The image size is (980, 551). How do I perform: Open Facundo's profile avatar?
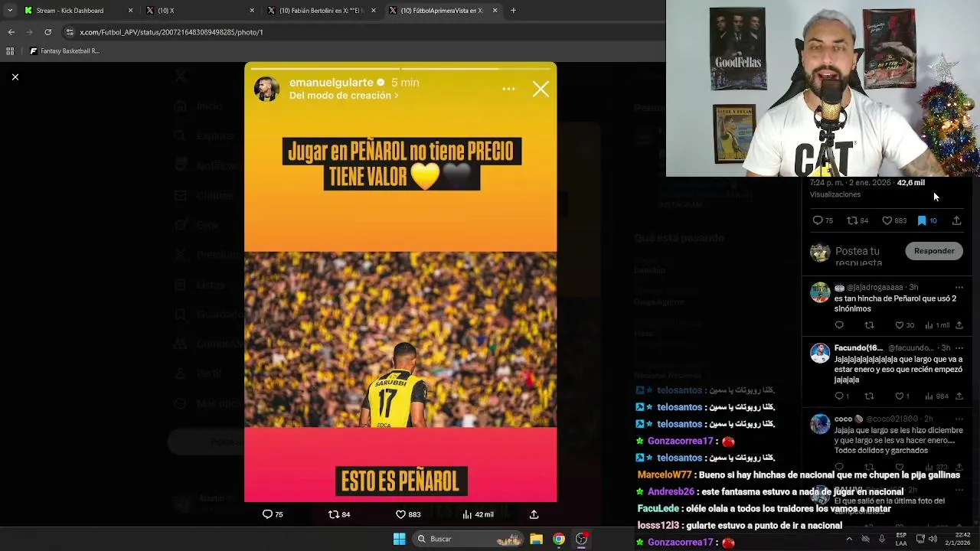tap(820, 353)
